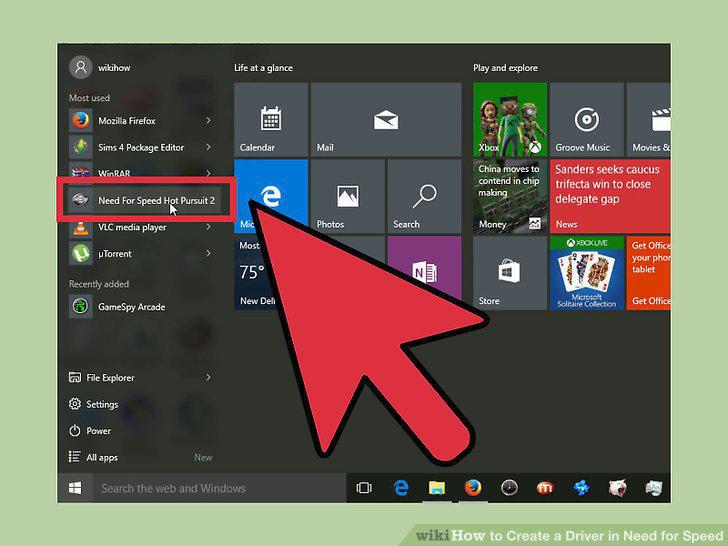
Task: Expand VLC media player jump list arrow
Action: (x=208, y=227)
